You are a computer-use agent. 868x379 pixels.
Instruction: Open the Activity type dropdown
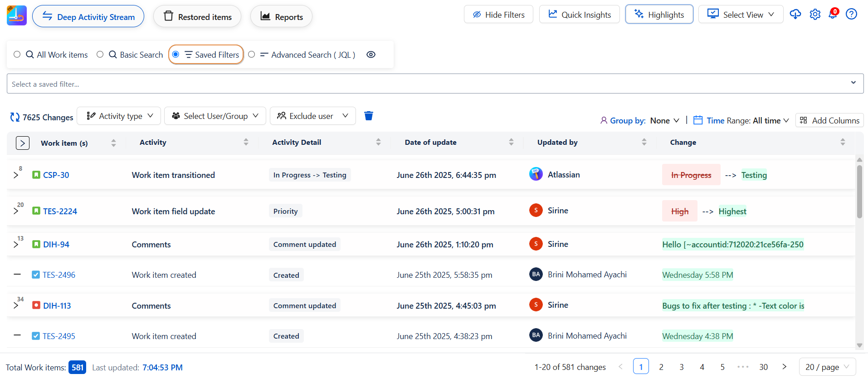click(x=119, y=116)
